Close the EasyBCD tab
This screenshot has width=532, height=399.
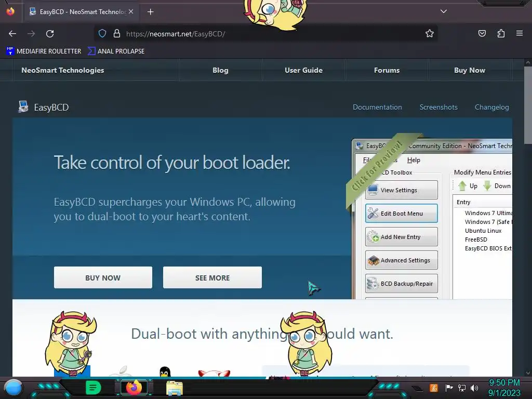coord(131,11)
